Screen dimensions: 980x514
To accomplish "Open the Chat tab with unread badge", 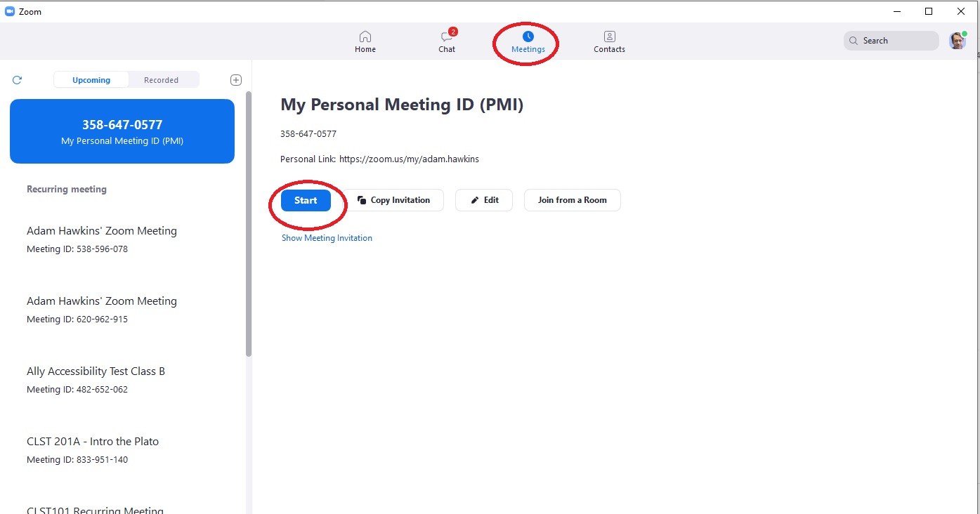I will point(447,41).
